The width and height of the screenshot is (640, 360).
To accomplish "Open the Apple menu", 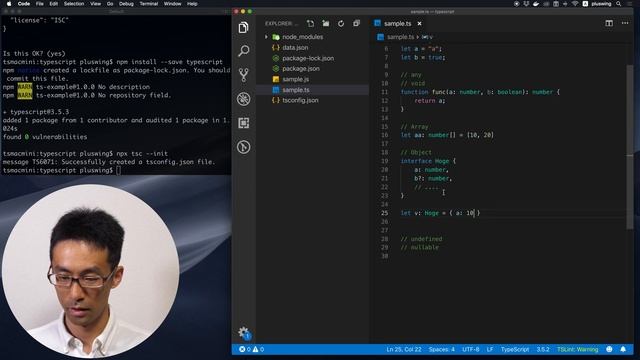I will pos(9,4).
